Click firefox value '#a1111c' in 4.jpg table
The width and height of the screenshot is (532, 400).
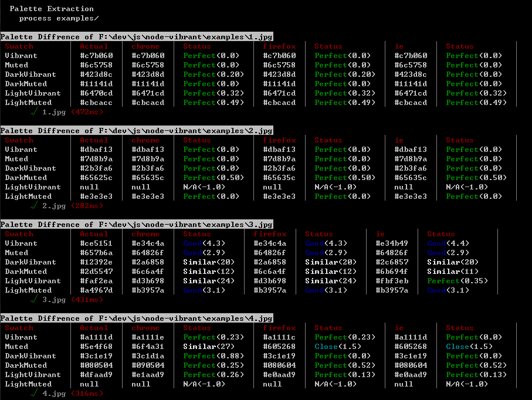tap(279, 337)
